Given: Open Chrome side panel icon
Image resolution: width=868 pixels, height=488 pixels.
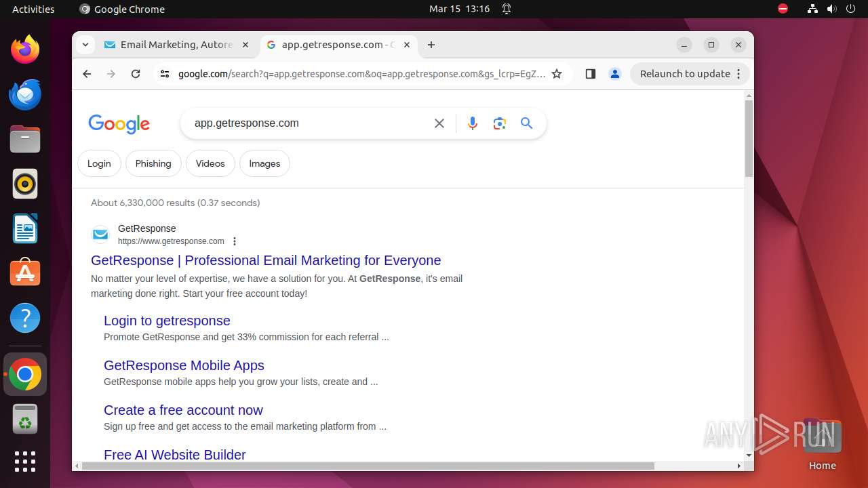Looking at the screenshot, I should tap(590, 74).
